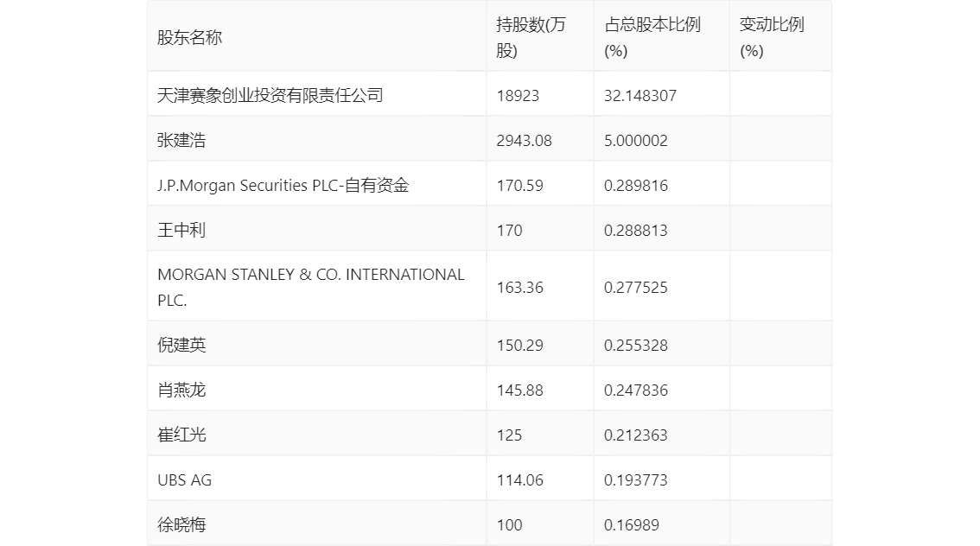Click the 股东名称 column header
Viewport: 980px width, 546px height.
(x=190, y=37)
